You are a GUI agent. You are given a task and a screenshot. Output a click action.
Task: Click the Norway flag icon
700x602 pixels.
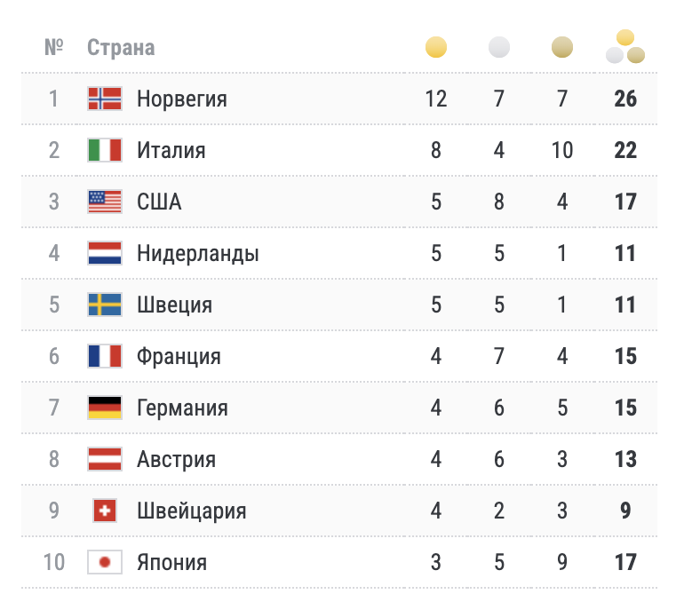click(105, 99)
